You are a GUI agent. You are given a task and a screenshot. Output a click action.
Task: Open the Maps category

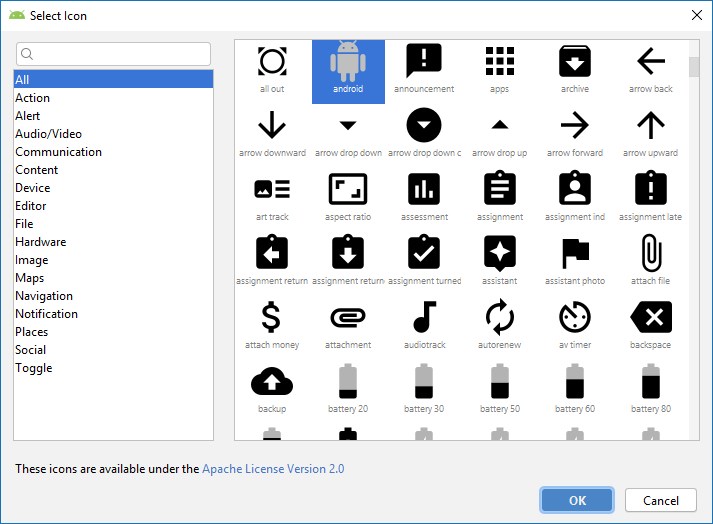pos(113,277)
